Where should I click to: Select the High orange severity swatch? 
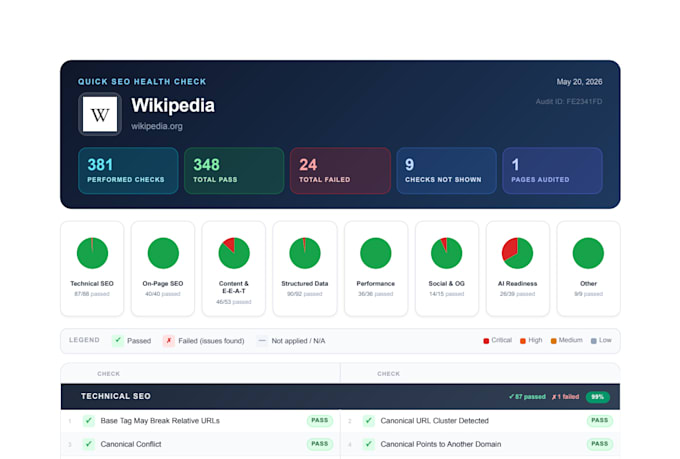523,341
